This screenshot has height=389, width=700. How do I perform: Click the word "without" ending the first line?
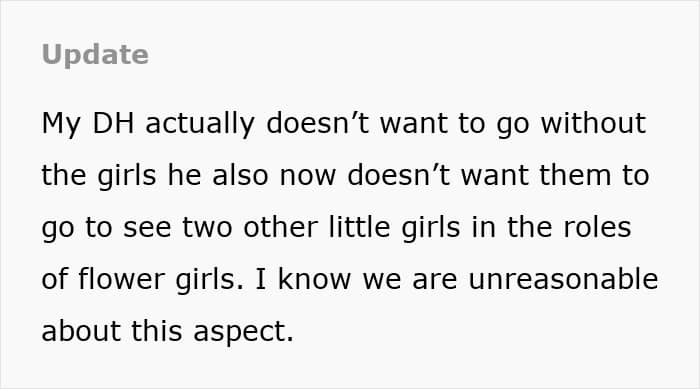(593, 122)
